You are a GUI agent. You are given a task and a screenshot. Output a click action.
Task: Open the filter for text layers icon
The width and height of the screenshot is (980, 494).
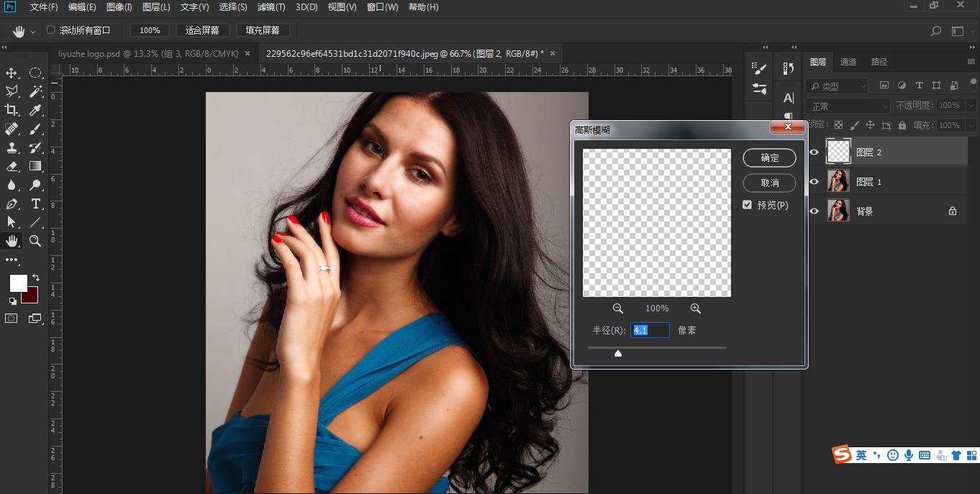tap(918, 86)
